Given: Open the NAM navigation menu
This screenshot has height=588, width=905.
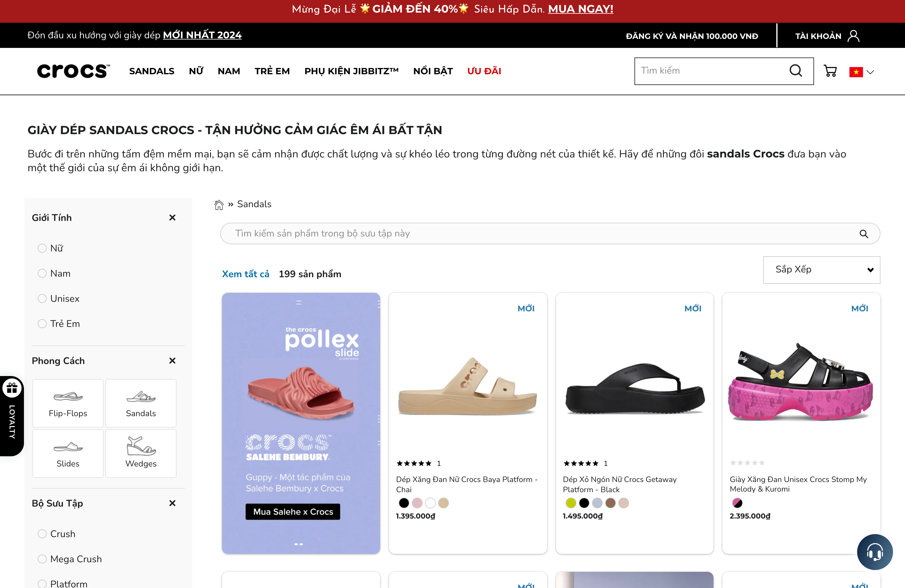Looking at the screenshot, I should tap(229, 71).
